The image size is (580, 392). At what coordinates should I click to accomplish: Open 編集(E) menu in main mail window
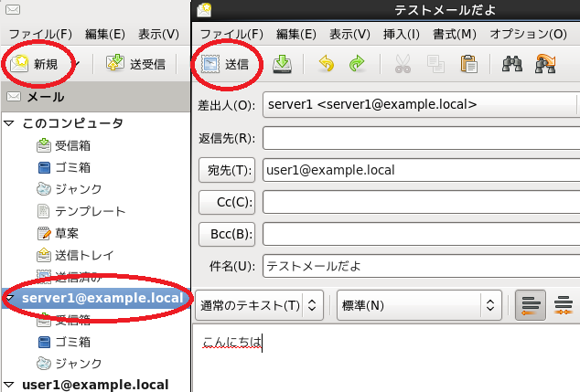105,35
